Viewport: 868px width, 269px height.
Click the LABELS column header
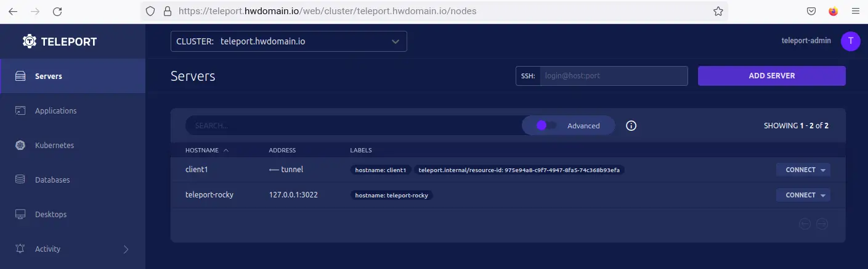click(x=361, y=151)
